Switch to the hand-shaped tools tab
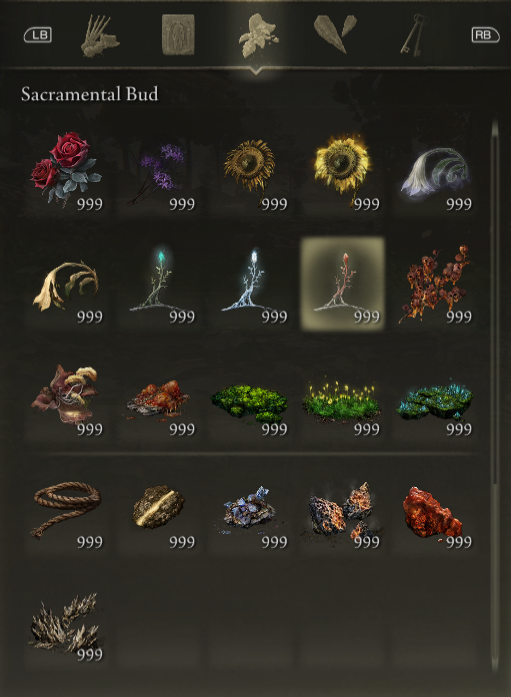The width and height of the screenshot is (511, 697). tap(100, 36)
